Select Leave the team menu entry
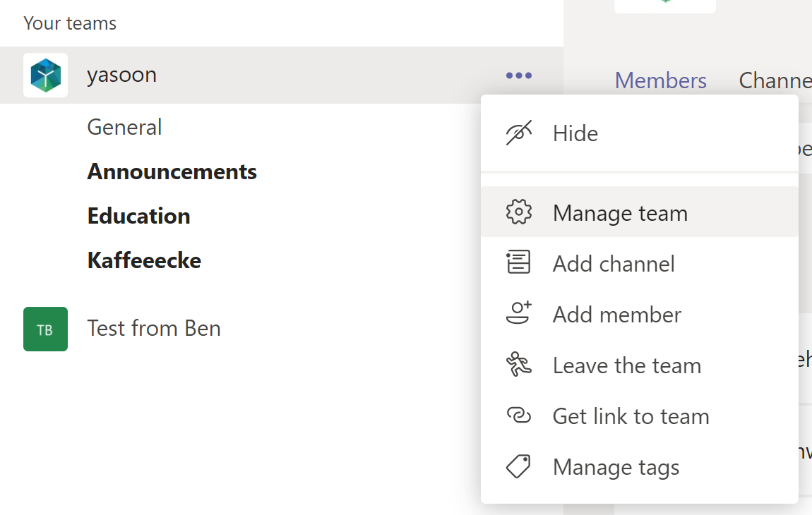This screenshot has width=812, height=515. [626, 365]
